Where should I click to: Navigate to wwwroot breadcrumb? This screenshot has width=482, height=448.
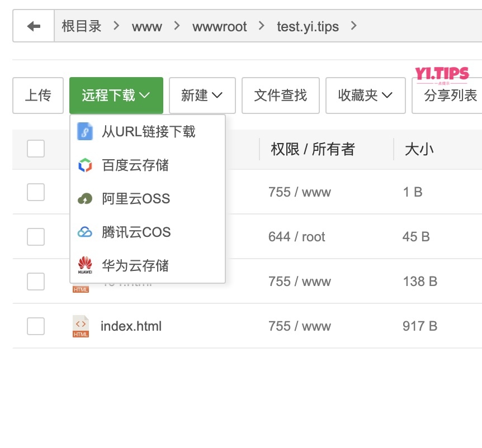[220, 27]
